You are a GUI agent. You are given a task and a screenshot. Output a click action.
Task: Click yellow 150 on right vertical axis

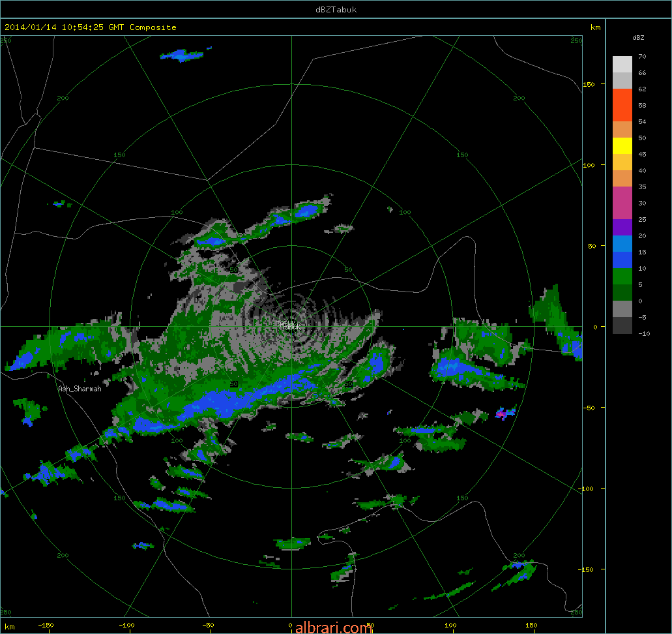pyautogui.click(x=589, y=85)
